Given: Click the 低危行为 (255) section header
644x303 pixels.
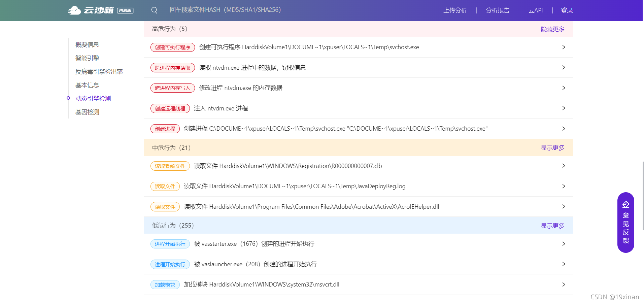Looking at the screenshot, I should 358,226.
